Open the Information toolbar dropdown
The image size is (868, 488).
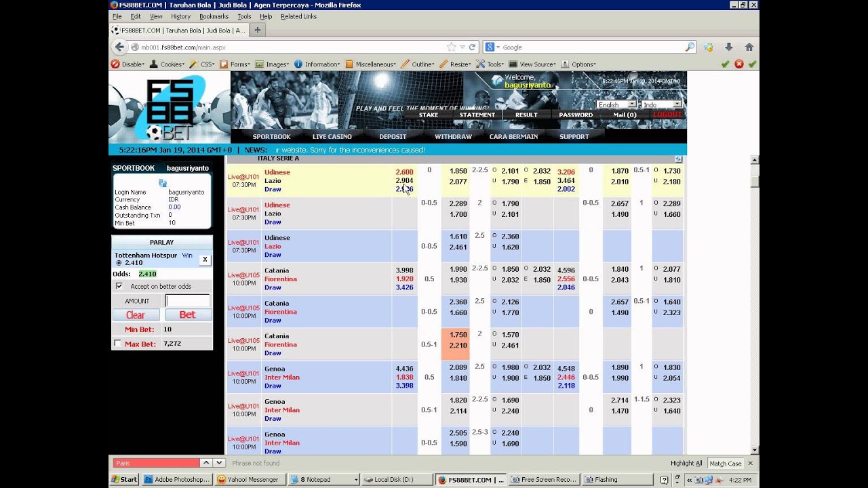[x=317, y=64]
